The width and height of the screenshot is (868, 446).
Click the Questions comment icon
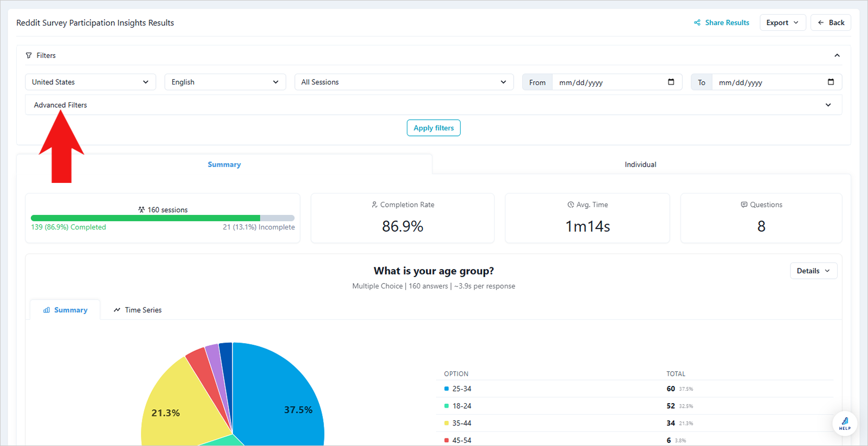(x=744, y=205)
